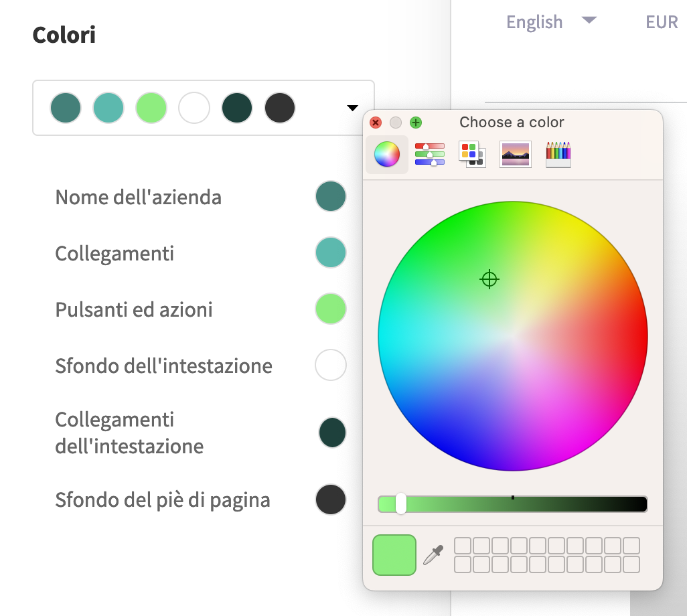The image size is (687, 616).
Task: Click the current light green color preview
Action: coord(394,555)
